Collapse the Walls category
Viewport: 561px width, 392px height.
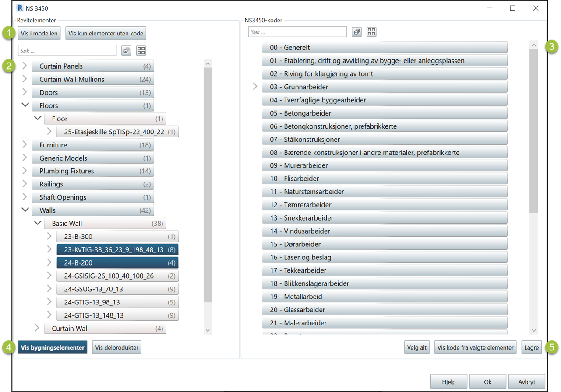click(25, 210)
